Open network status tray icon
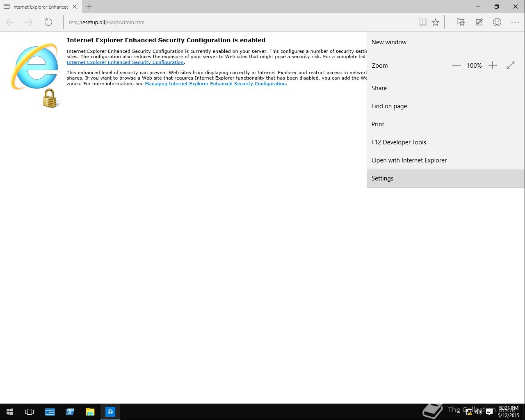The image size is (525, 420). [468, 412]
